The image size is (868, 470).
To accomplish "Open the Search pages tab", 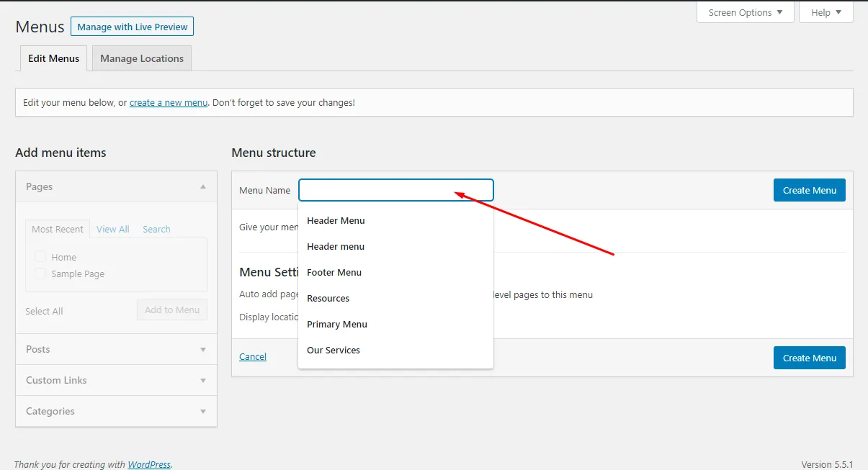I will tap(156, 229).
